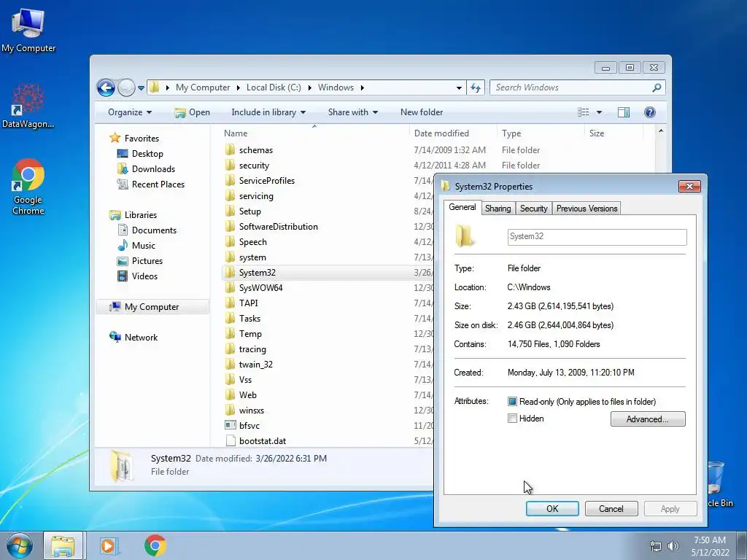Open the Videos library
Image resolution: width=747 pixels, height=560 pixels.
[x=144, y=276]
